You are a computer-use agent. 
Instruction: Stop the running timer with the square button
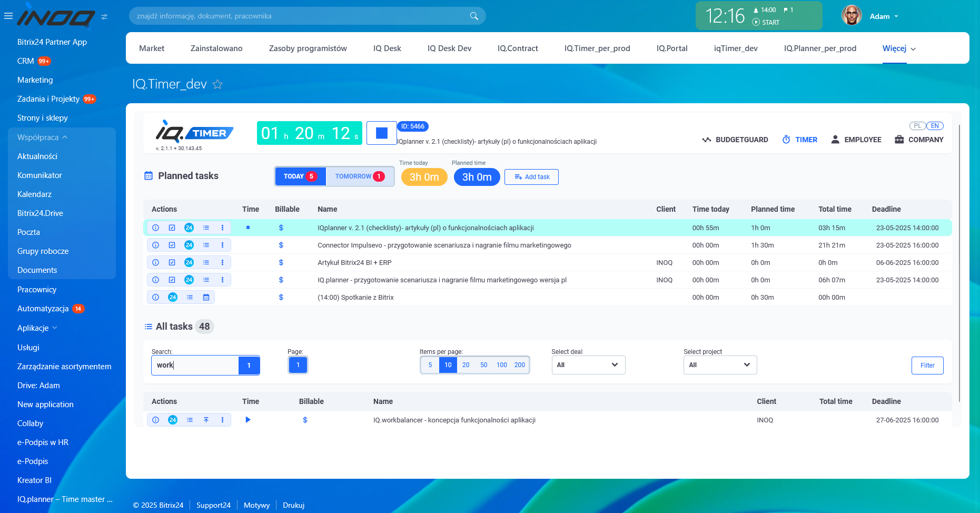pos(381,133)
